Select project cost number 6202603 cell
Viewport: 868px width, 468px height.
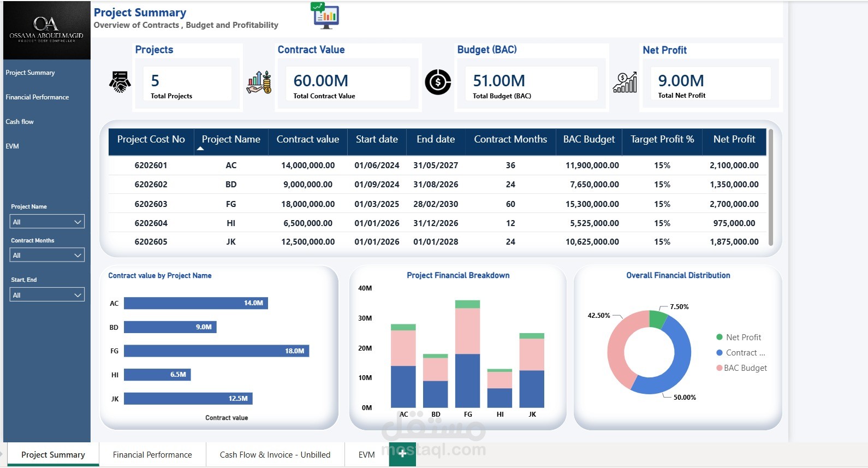(x=151, y=204)
